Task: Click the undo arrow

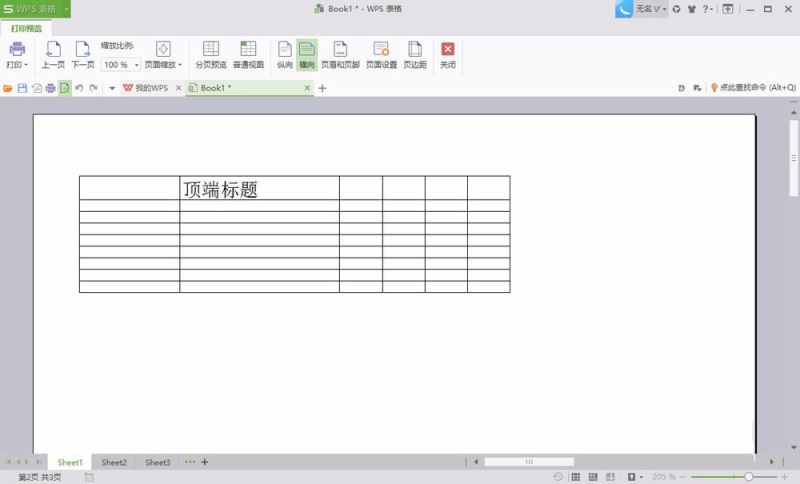Action: pyautogui.click(x=79, y=88)
